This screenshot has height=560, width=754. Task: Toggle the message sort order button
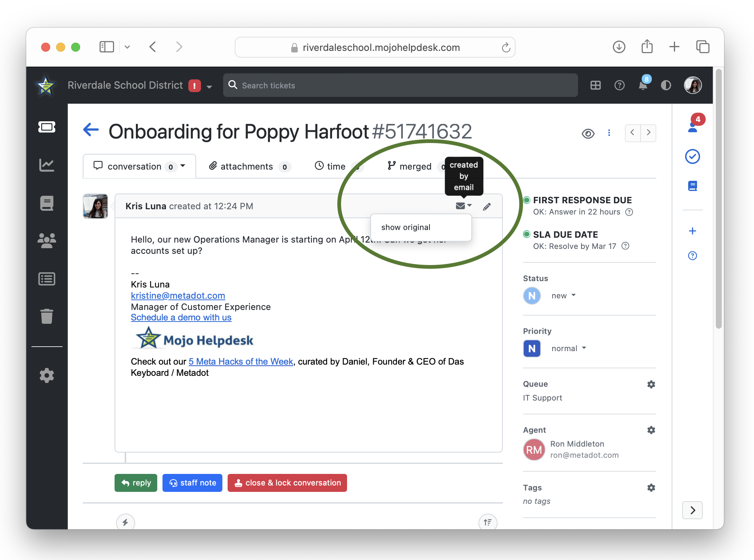[x=488, y=522]
